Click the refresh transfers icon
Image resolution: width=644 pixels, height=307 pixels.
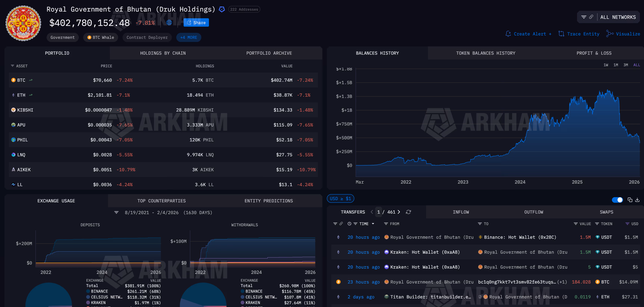pos(408,212)
